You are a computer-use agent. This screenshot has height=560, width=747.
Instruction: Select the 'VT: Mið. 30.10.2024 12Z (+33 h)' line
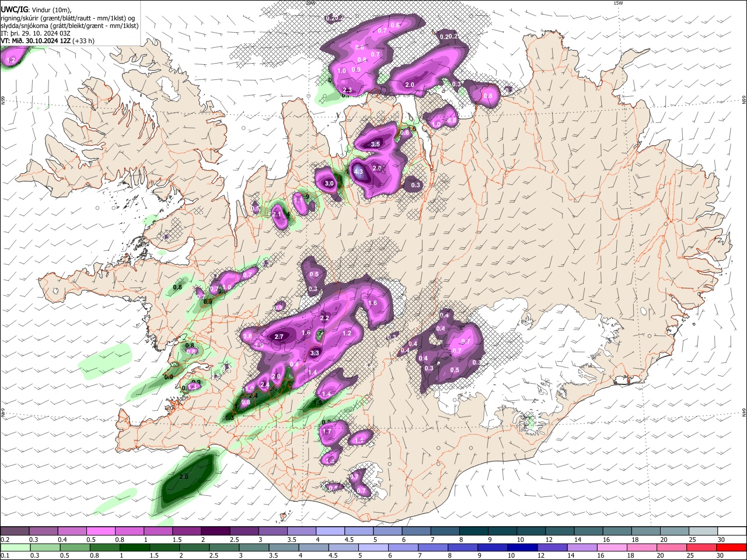click(x=48, y=41)
